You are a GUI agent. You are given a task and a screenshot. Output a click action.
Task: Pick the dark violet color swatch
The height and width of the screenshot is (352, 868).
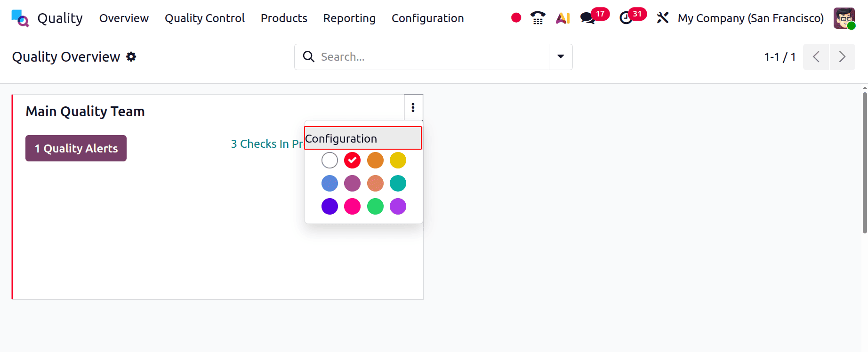tap(330, 206)
